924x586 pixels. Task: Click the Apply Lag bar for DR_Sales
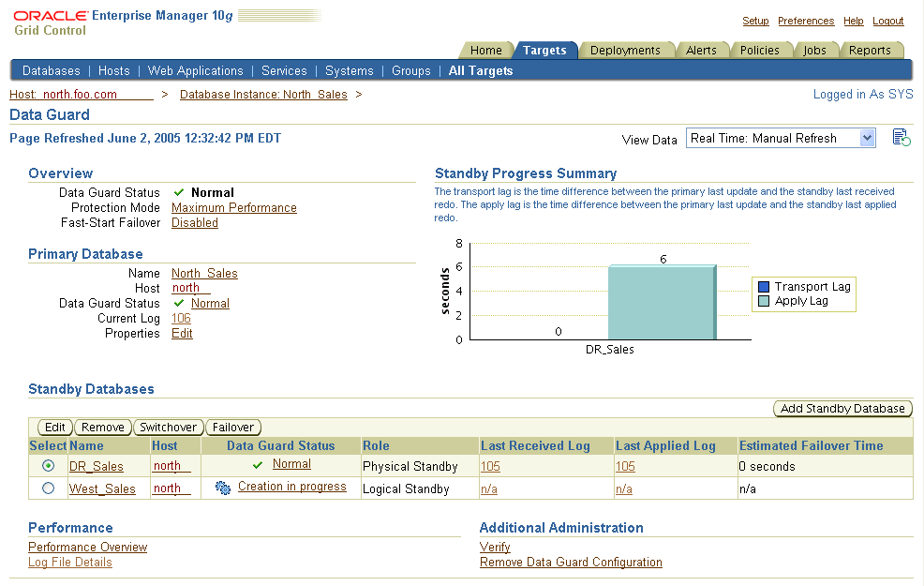pyautogui.click(x=662, y=304)
